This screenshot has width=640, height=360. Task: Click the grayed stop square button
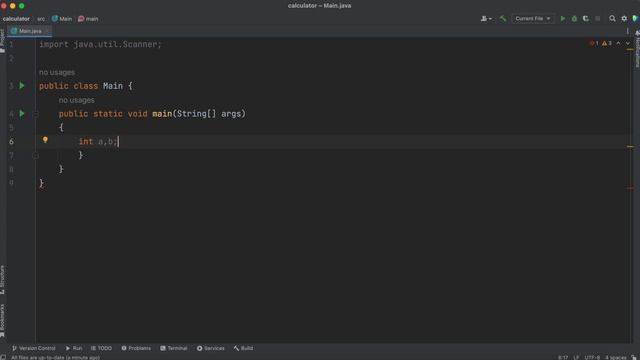coord(598,18)
